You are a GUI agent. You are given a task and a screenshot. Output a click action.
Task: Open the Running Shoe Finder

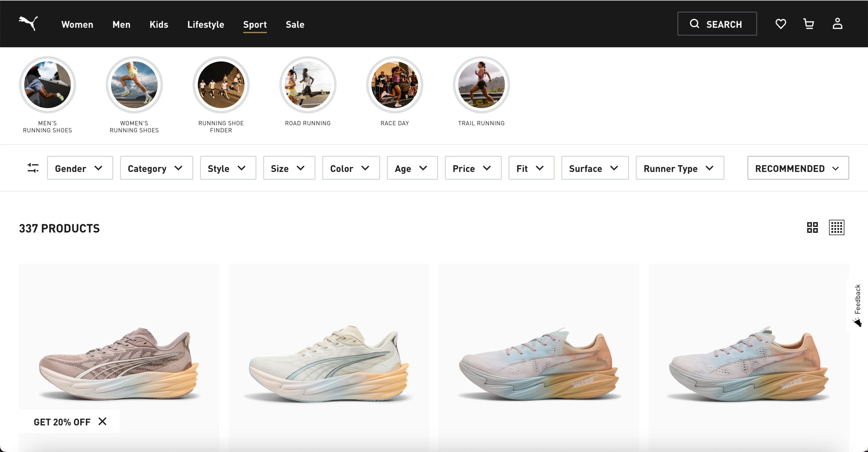[221, 85]
